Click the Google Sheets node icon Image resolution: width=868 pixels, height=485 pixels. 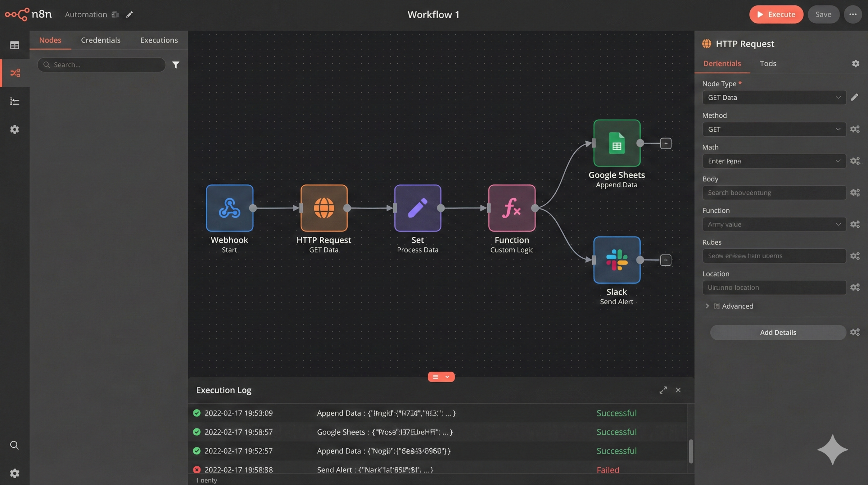coord(616,143)
